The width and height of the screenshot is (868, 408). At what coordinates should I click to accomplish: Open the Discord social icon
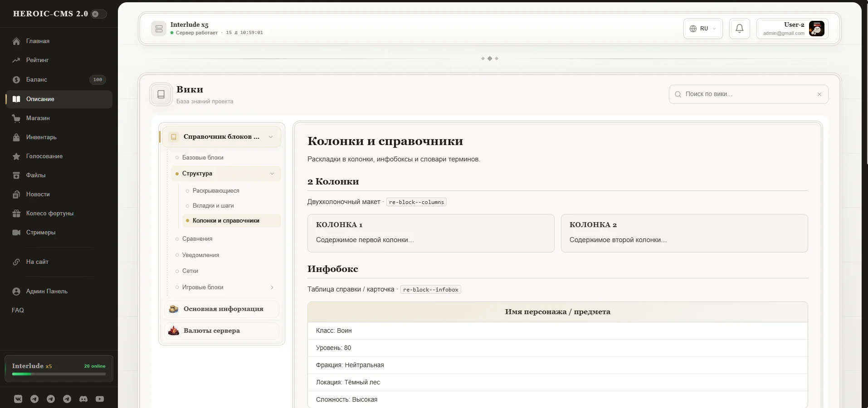point(83,399)
